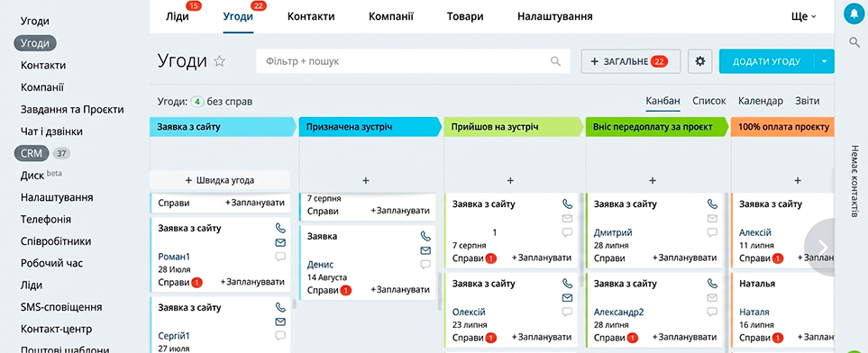
Task: Open the 7 серпня card phone icon
Action: point(567,204)
